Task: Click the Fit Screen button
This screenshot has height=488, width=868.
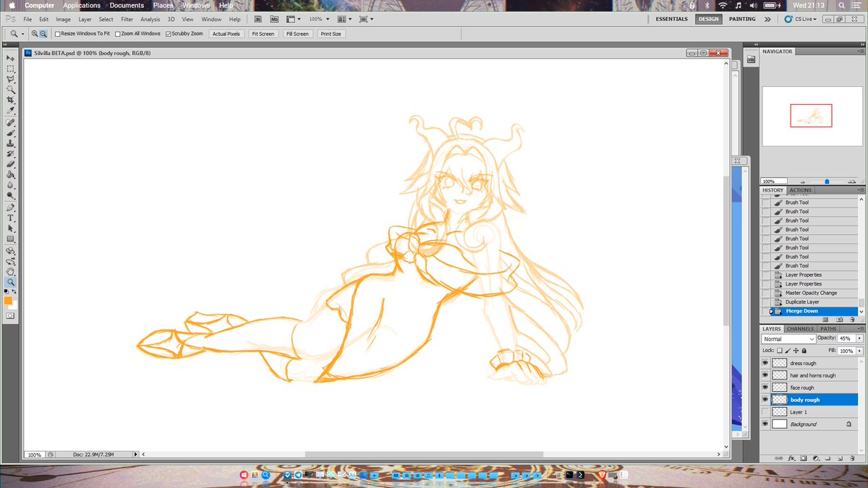Action: click(263, 33)
